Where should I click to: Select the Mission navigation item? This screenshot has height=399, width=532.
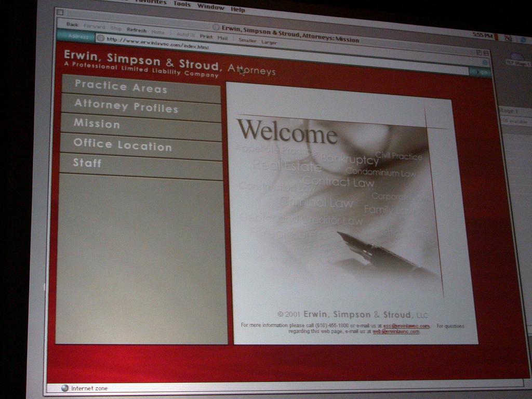tap(97, 124)
